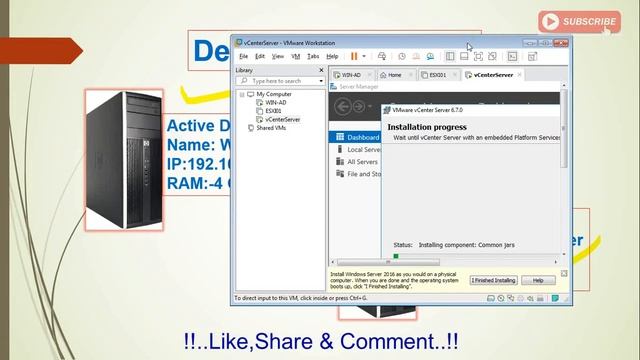Open the View menu
This screenshot has width=640, height=360.
click(278, 56)
